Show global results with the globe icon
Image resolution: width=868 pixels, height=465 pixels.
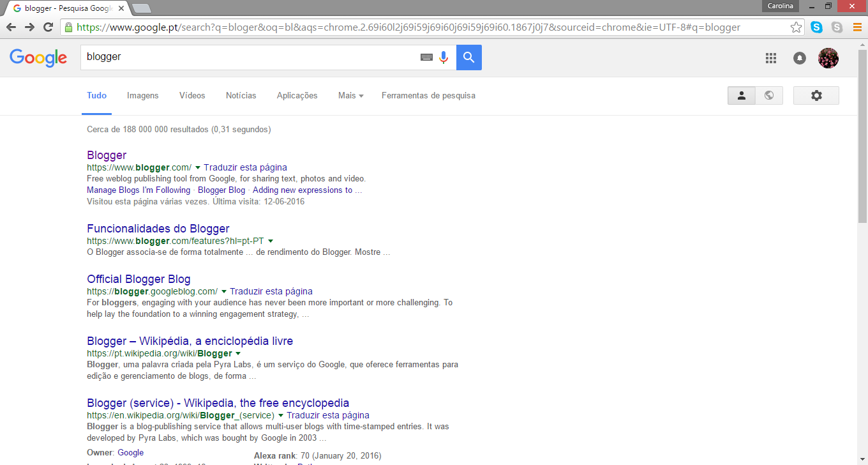point(769,95)
